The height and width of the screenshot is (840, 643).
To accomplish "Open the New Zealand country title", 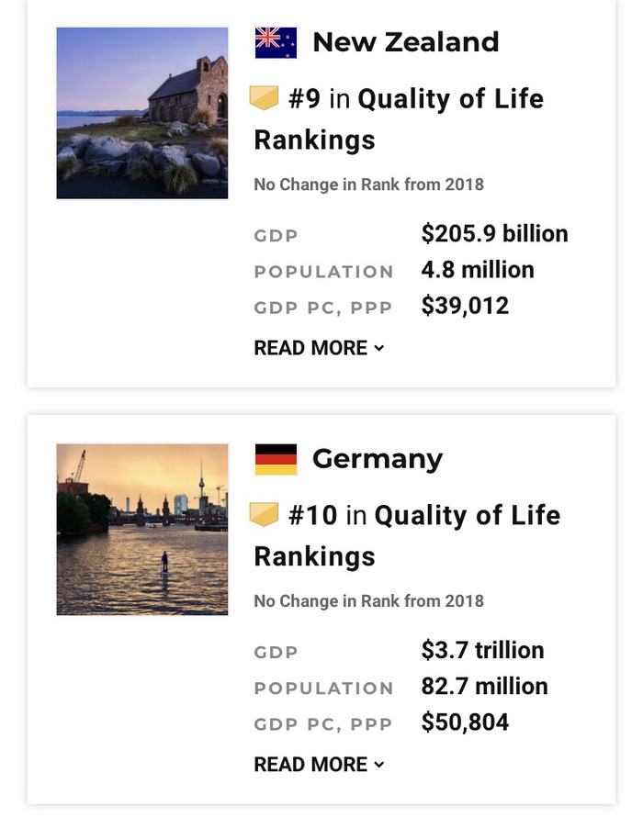I will pyautogui.click(x=406, y=42).
